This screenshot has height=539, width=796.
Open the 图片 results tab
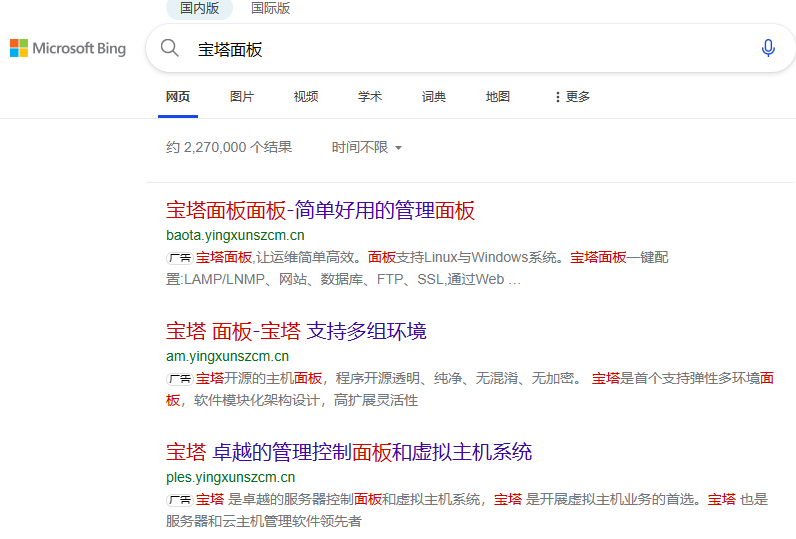pyautogui.click(x=242, y=96)
